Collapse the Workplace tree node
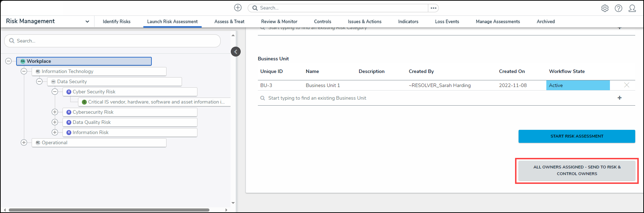Image resolution: width=644 pixels, height=213 pixels. tap(8, 61)
